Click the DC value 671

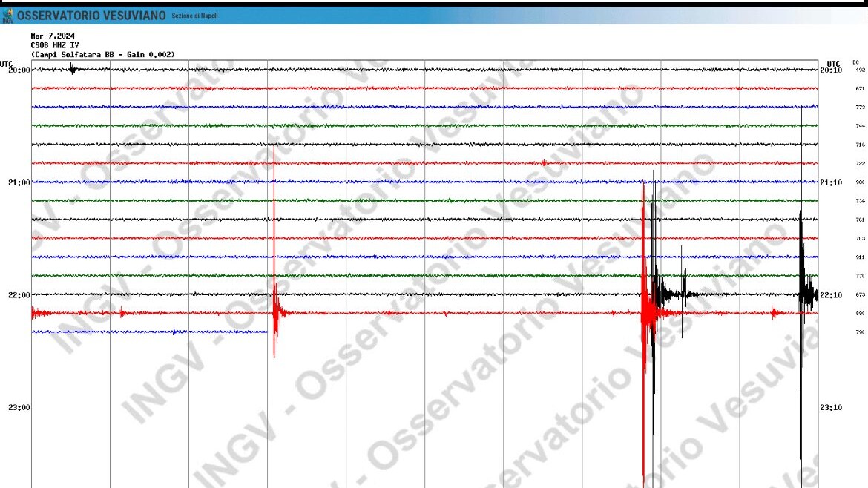[861, 88]
